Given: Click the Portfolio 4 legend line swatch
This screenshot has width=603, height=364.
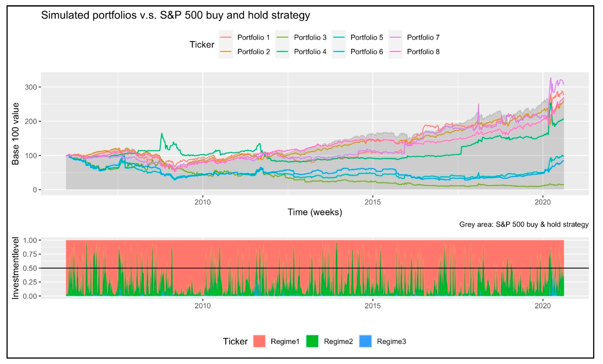Looking at the screenshot, I should click(282, 52).
